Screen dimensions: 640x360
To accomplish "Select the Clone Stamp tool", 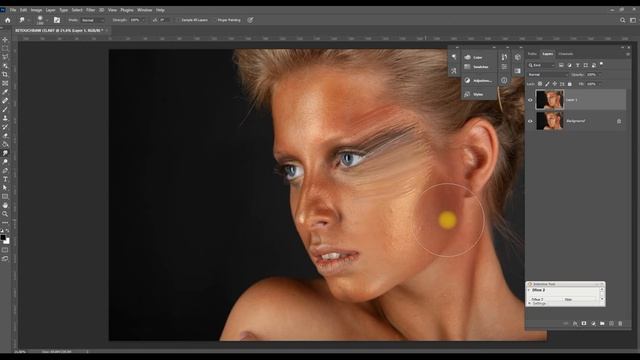I will click(x=5, y=118).
